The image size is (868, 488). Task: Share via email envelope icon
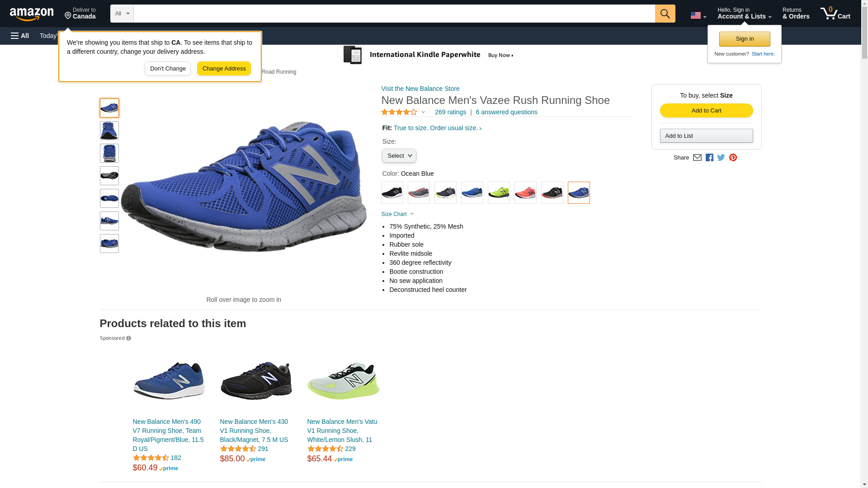[697, 158]
